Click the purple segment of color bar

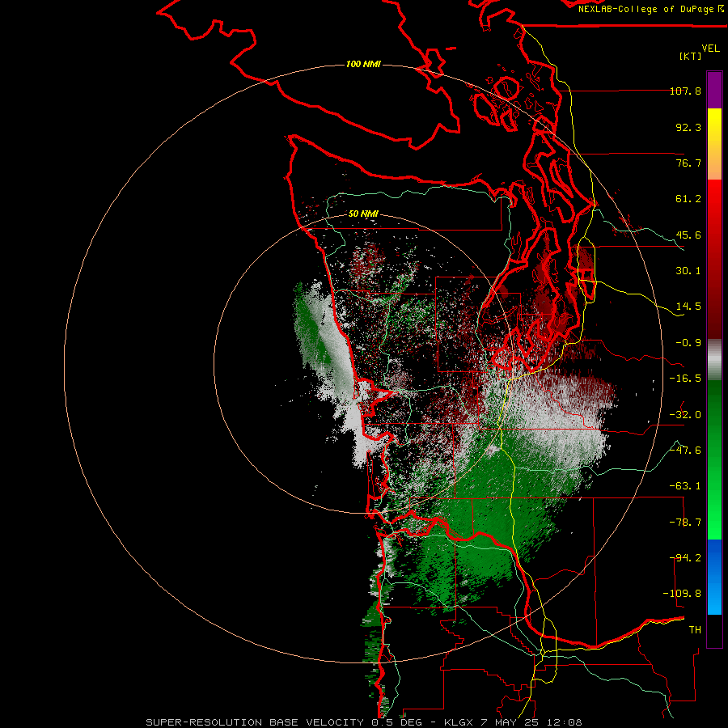(x=714, y=90)
